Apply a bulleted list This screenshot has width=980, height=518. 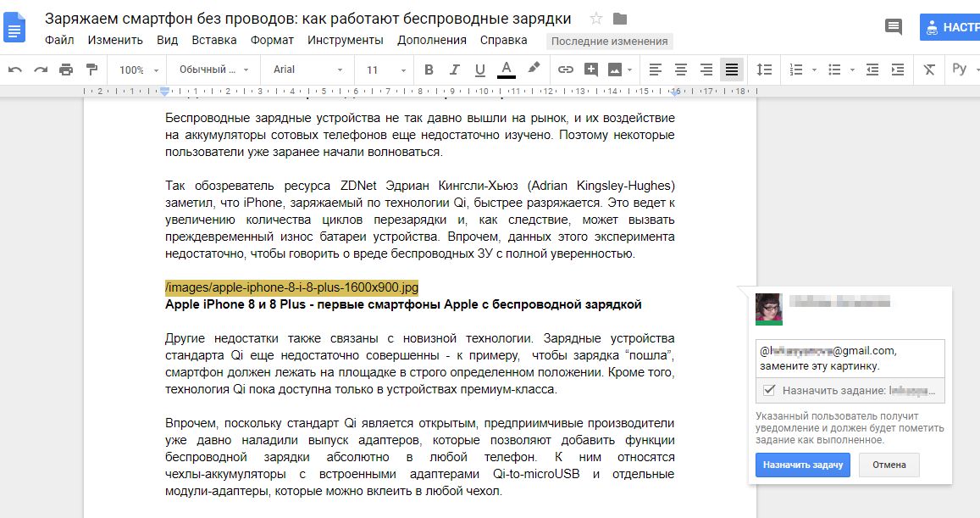834,70
